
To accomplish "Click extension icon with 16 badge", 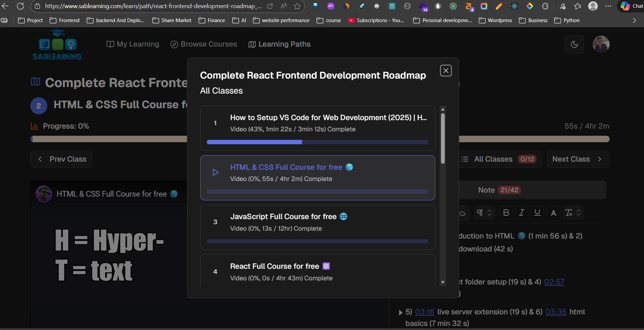I will pos(423,7).
